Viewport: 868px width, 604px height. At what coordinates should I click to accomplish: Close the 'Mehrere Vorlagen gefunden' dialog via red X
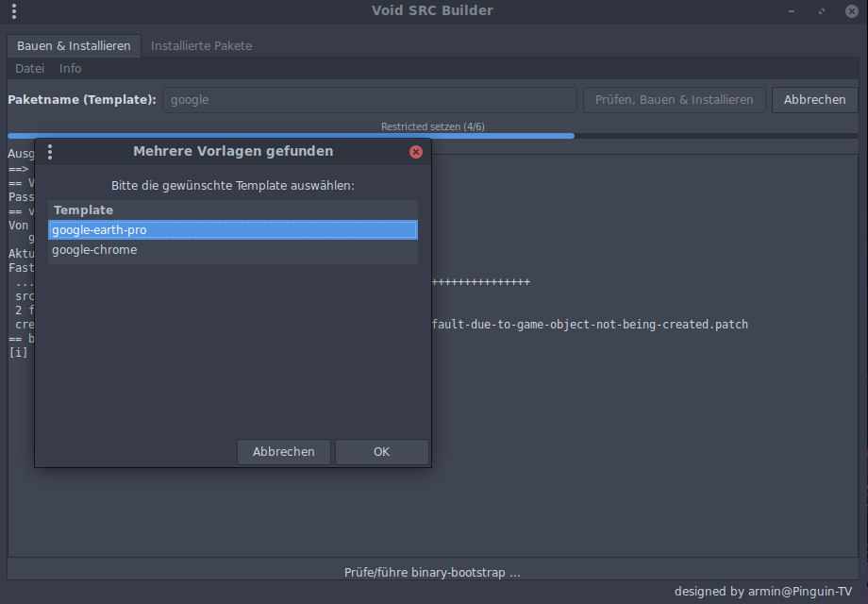(416, 152)
